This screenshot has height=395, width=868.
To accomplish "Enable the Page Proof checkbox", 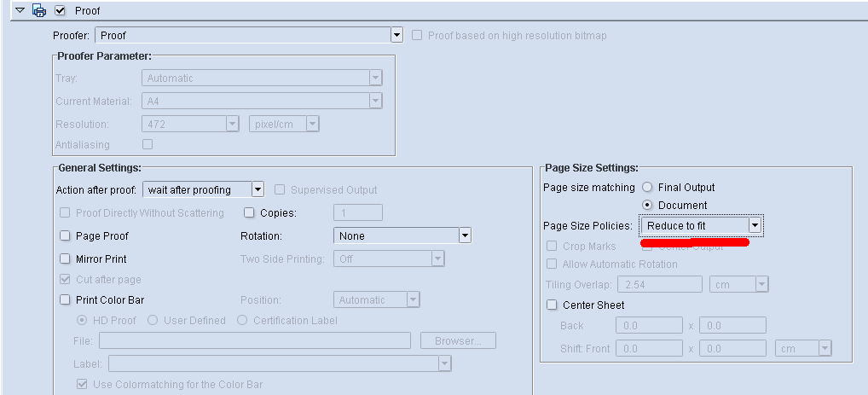I will (65, 235).
